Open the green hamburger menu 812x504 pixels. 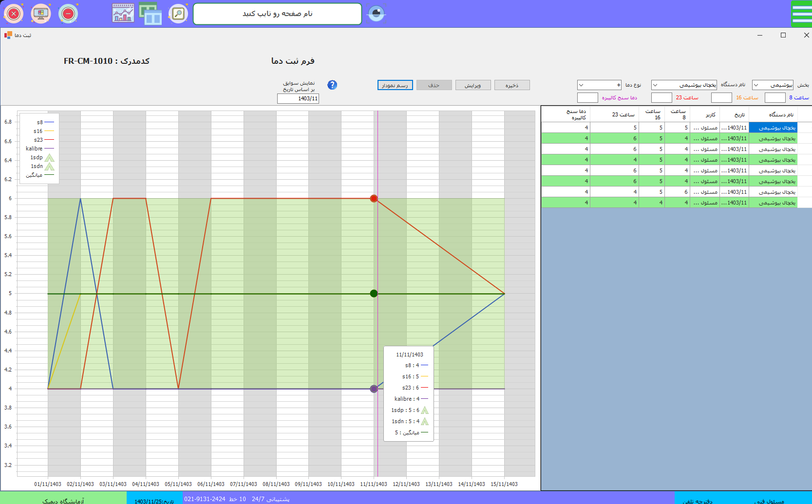coord(801,14)
